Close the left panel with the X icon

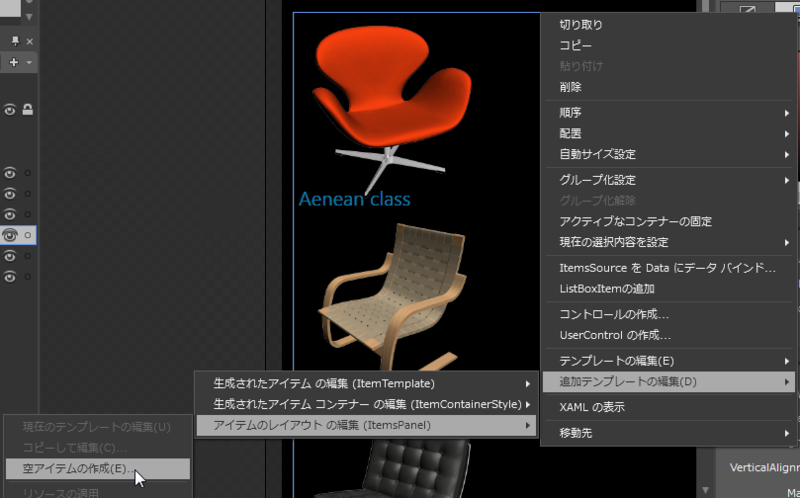[30, 41]
